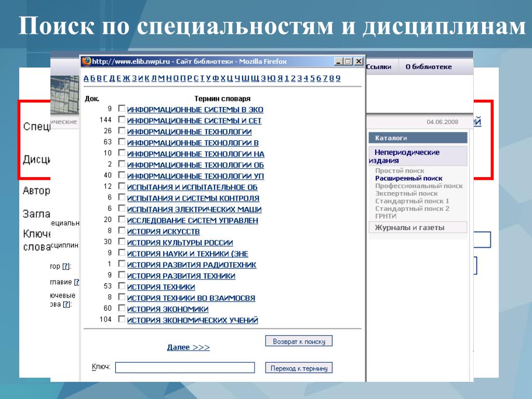The height and width of the screenshot is (399, 532).
Task: Open Ссылки menu in library site
Action: [379, 67]
